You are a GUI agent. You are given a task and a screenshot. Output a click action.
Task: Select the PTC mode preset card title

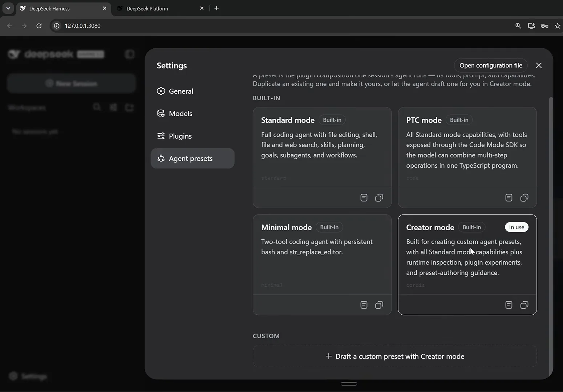[424, 120]
